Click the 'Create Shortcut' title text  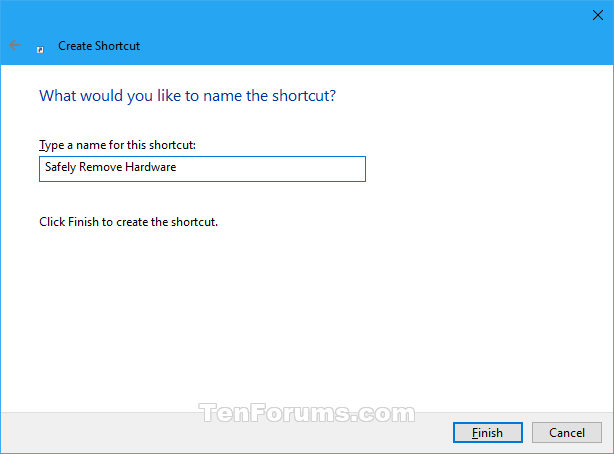point(99,46)
